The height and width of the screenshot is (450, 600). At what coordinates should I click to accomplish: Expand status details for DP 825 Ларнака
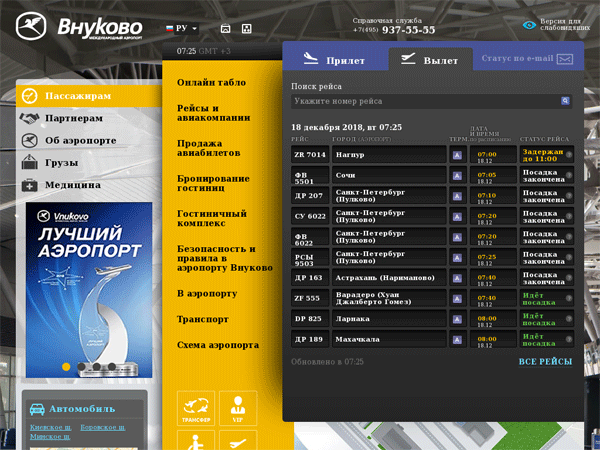tap(569, 318)
